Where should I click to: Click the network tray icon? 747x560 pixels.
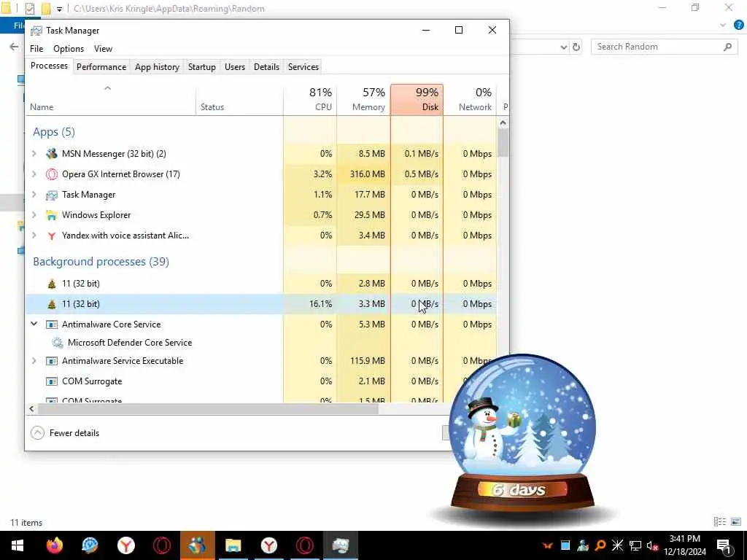click(635, 545)
